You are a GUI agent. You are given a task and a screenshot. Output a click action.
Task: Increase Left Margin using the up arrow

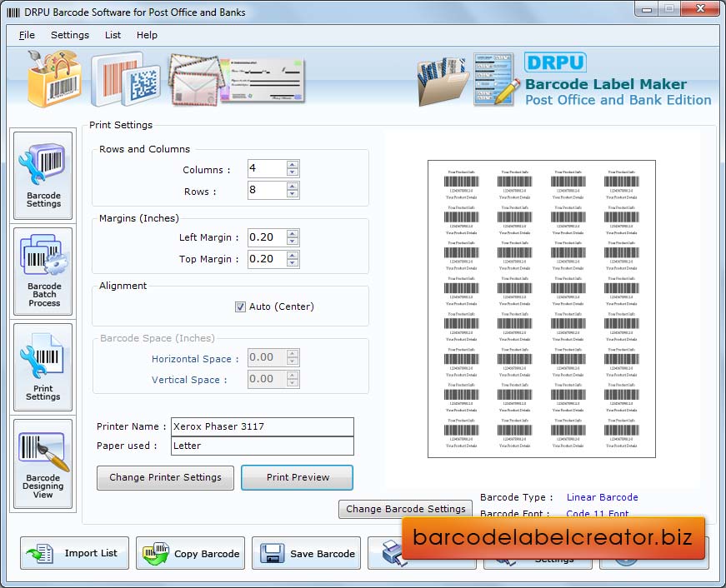click(x=293, y=234)
